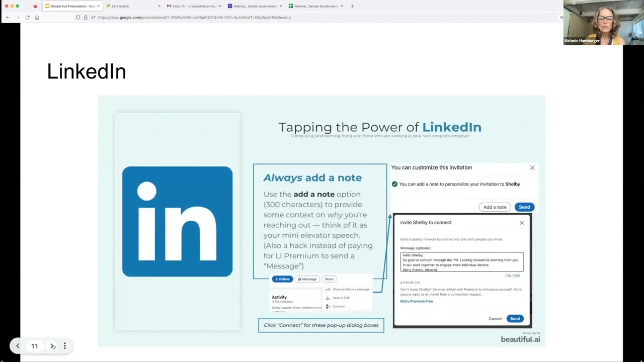Click the red close window traffic light
The width and height of the screenshot is (644, 362).
click(7, 6)
